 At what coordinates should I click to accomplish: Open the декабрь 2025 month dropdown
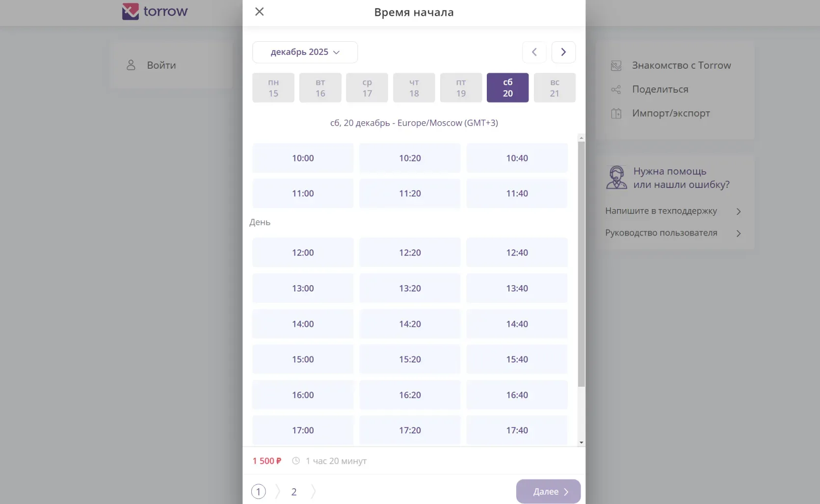click(305, 52)
